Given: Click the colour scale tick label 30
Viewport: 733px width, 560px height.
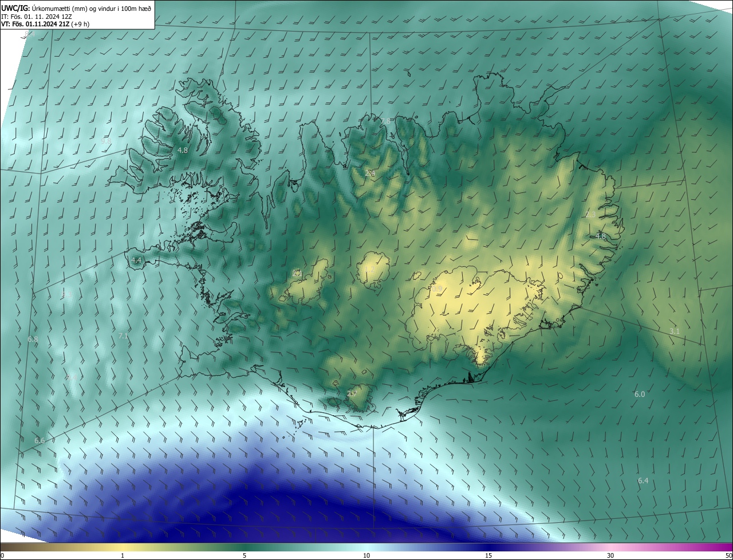Looking at the screenshot, I should click(x=610, y=555).
